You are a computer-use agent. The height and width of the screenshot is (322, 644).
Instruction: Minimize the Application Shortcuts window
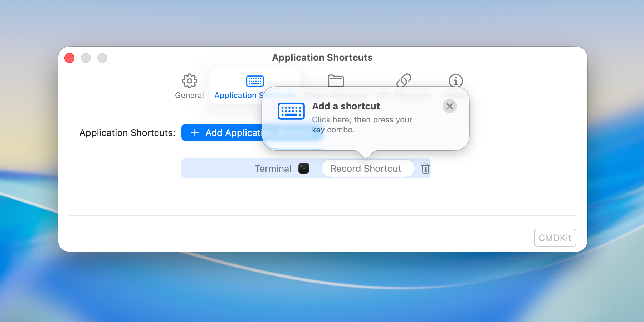pos(86,58)
